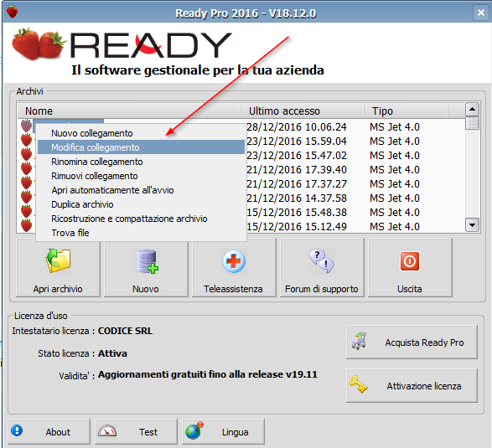492x448 pixels.
Task: Click the Nuovo database icon
Action: (147, 260)
